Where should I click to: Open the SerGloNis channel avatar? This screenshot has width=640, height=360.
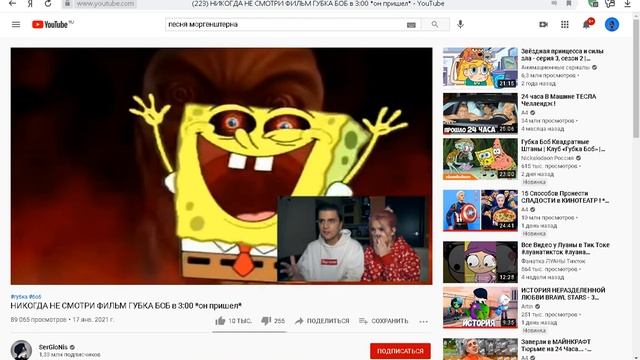[21, 350]
